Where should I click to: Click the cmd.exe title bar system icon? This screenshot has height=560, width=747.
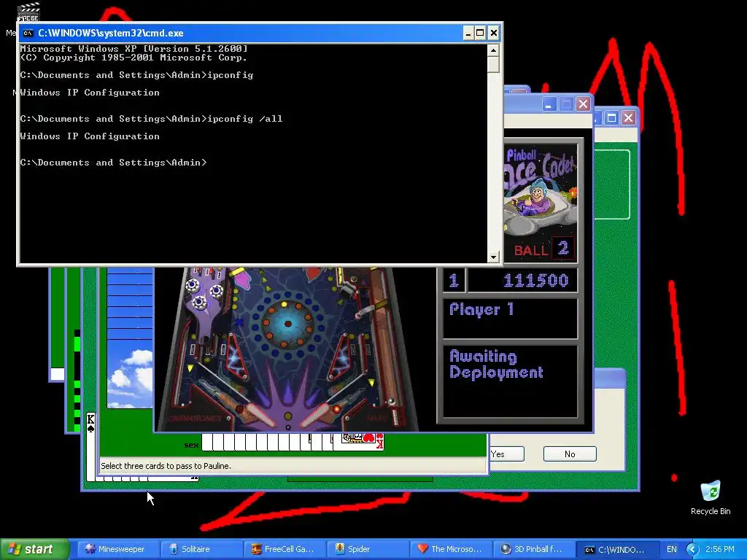(x=28, y=33)
